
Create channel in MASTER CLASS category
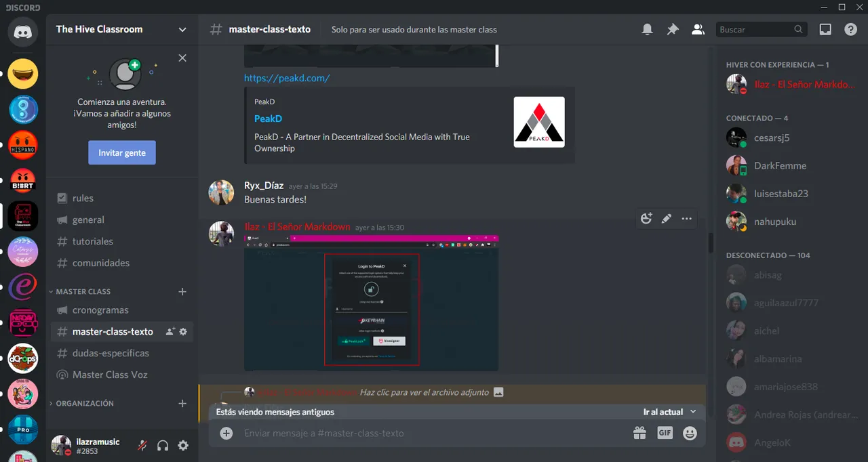coord(182,291)
